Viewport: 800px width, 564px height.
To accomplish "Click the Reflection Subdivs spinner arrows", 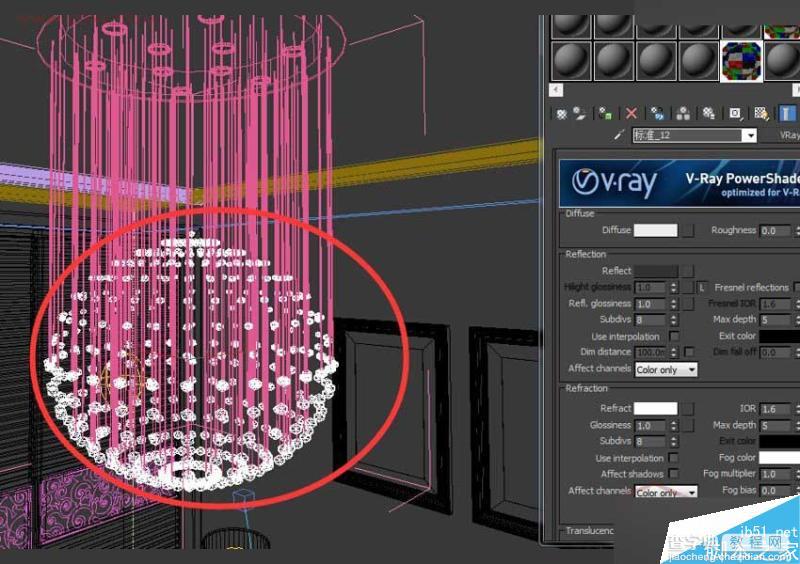I will (674, 320).
